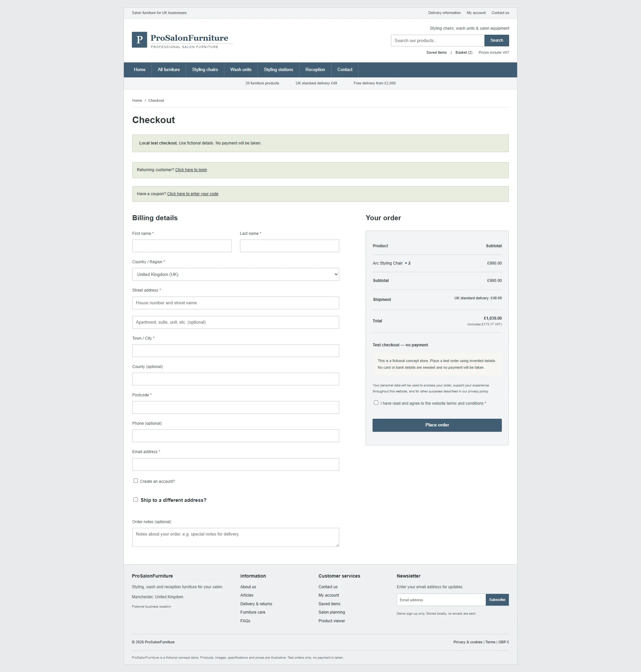Open the footer Furniture care link
641x672 pixels.
click(x=252, y=612)
